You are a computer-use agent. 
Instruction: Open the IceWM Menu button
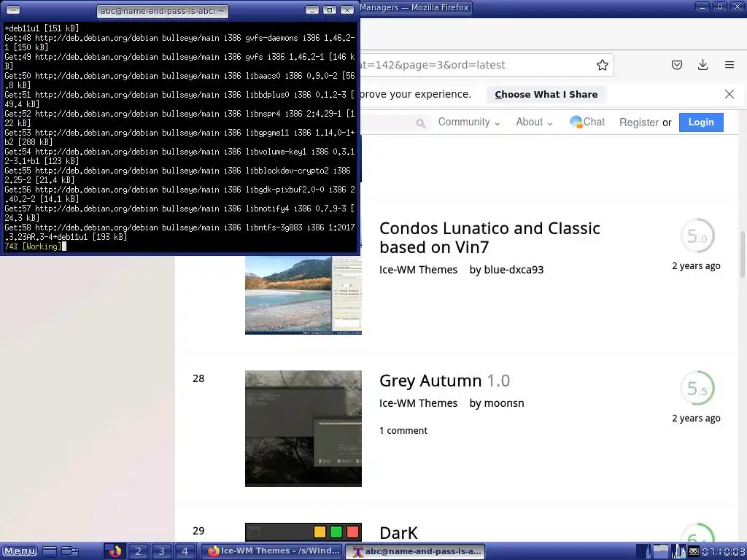(20, 551)
